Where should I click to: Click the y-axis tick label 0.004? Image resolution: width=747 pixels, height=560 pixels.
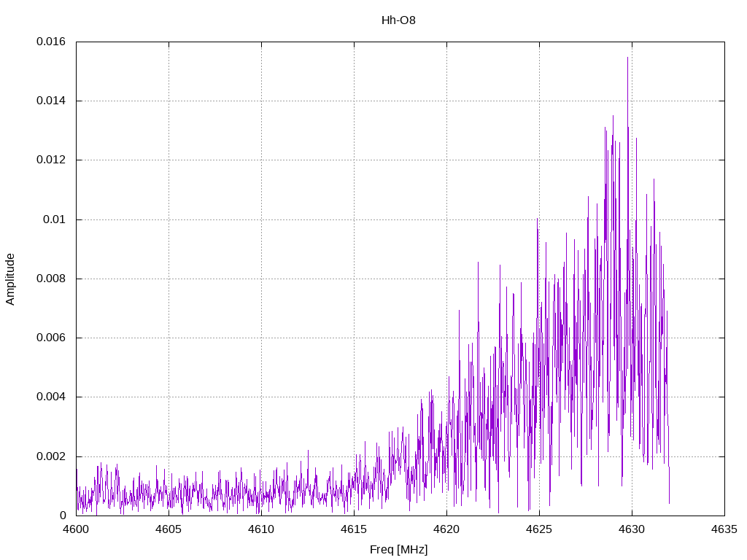click(51, 397)
